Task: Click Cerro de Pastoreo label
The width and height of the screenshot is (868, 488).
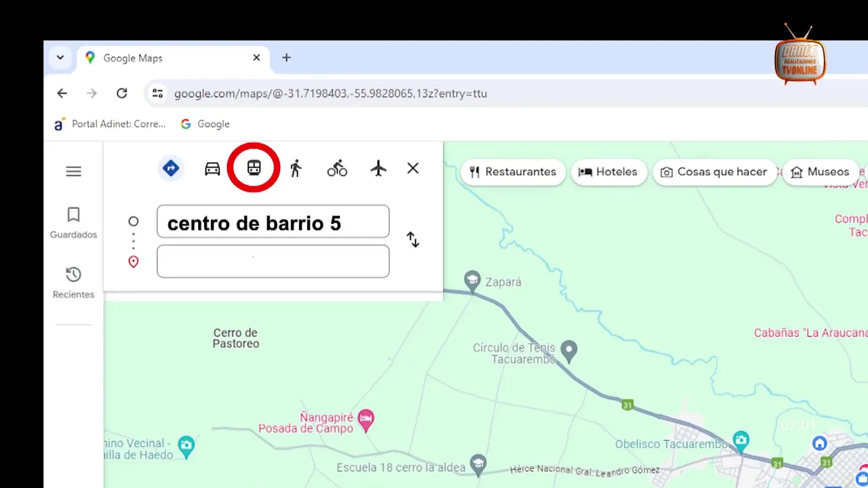Action: coord(236,338)
